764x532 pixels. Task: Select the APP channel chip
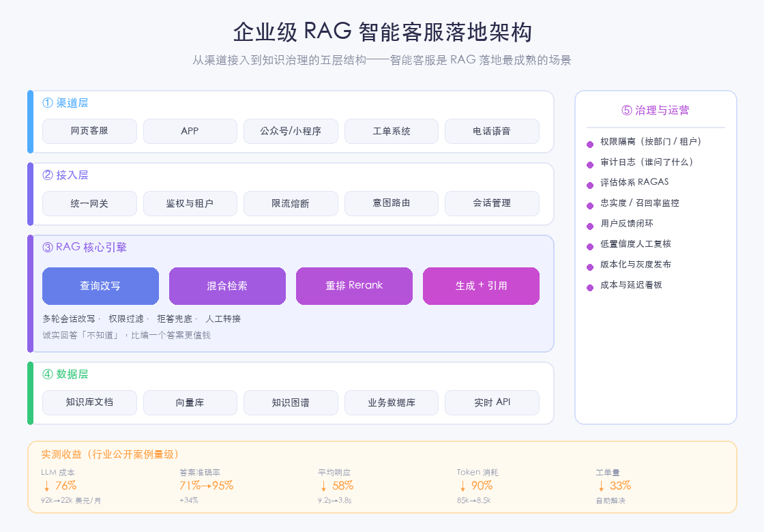pos(190,131)
